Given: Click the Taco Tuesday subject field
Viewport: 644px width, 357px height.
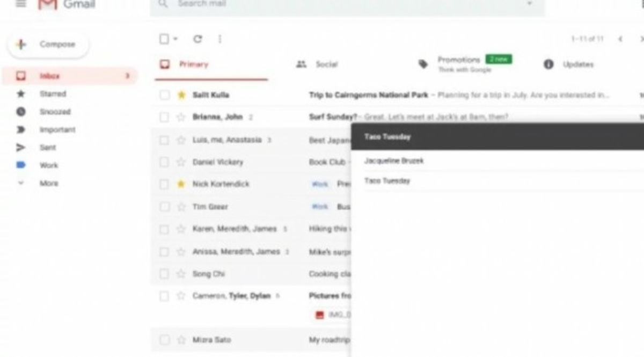Looking at the screenshot, I should click(x=497, y=181).
